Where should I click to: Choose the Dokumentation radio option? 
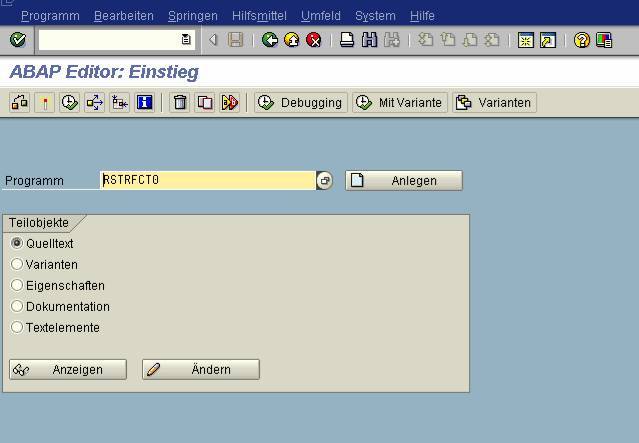17,306
